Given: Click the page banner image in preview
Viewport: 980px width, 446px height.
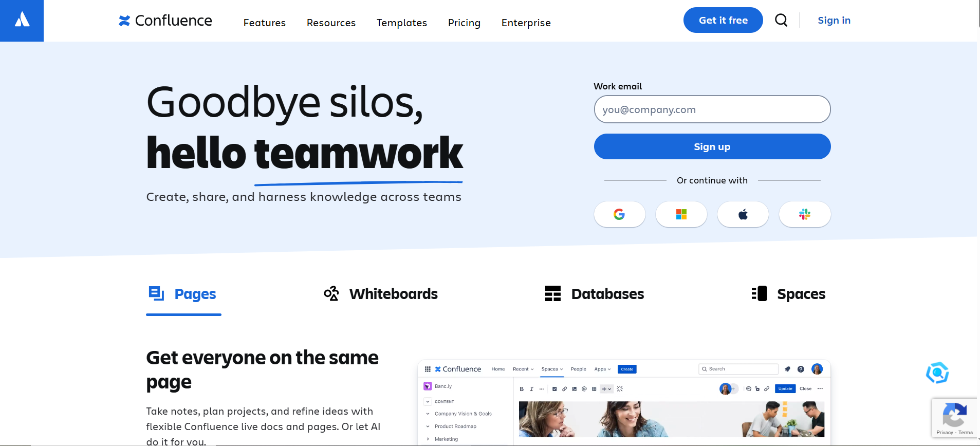Looking at the screenshot, I should tap(672, 419).
